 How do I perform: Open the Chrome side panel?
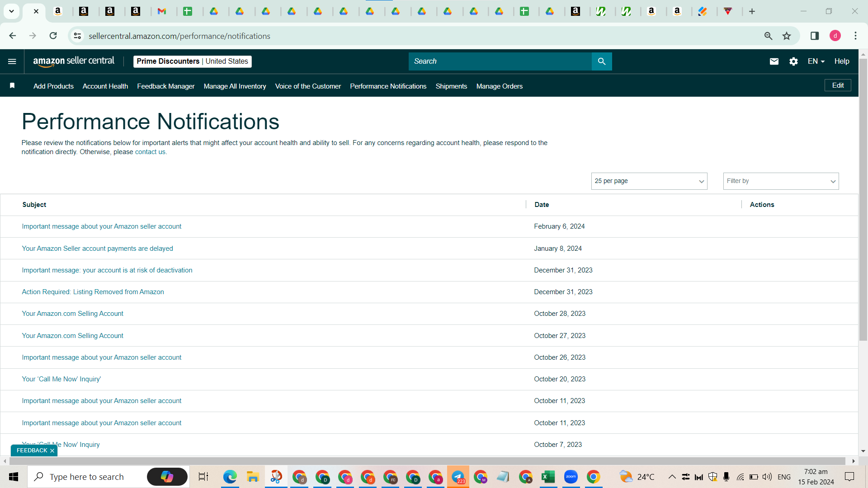[815, 36]
